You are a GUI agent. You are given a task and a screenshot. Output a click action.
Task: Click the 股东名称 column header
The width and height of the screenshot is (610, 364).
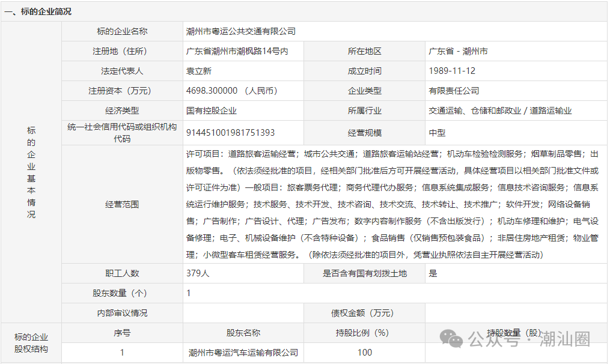pos(243,333)
